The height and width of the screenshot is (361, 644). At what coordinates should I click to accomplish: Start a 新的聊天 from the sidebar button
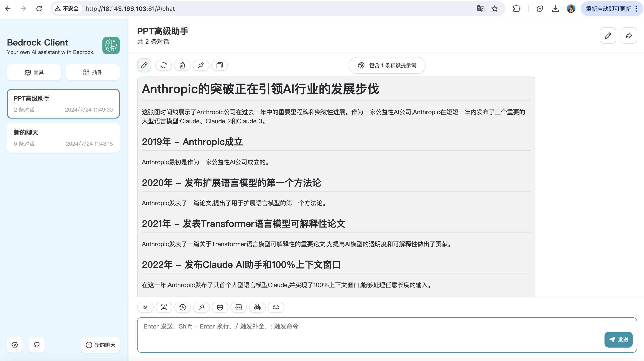100,345
